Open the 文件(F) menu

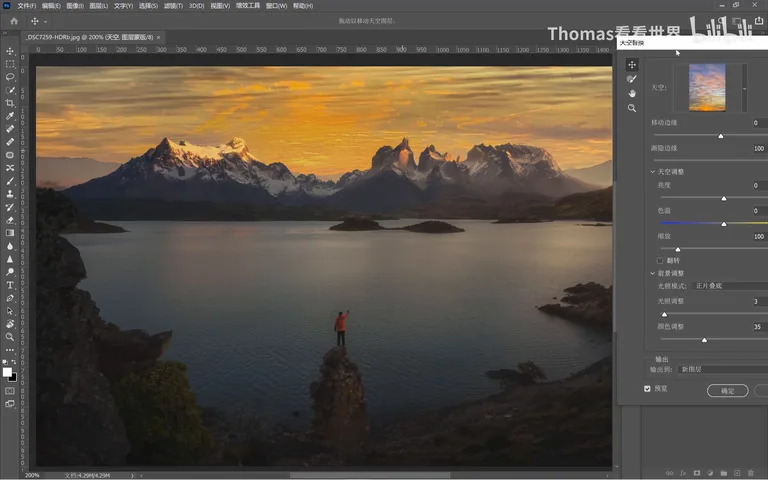click(x=26, y=6)
